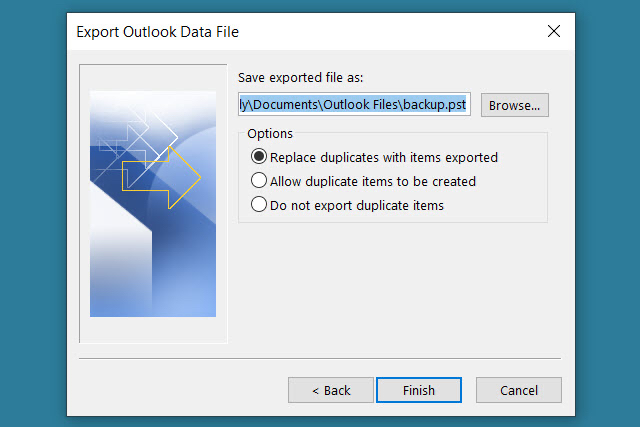Screen dimensions: 640x427
Task: Click the exported file path text field
Action: (353, 104)
